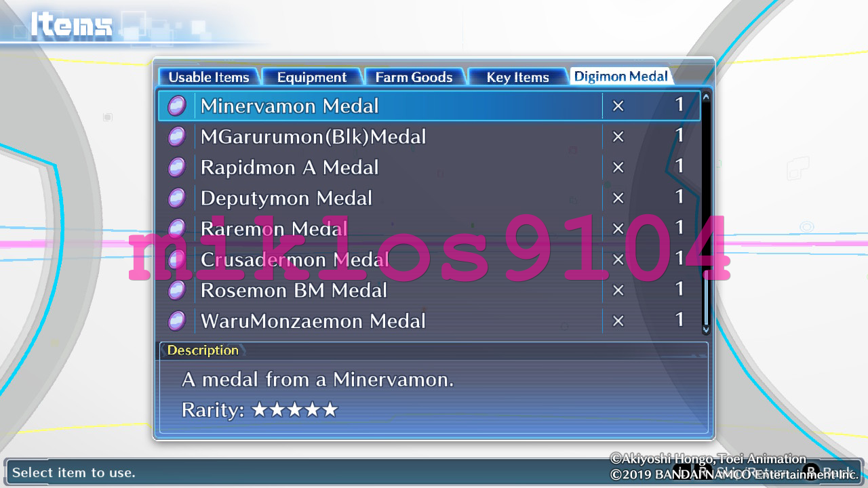Select the Minervamon Medal entry
Screen dimensions: 868x488
429,106
